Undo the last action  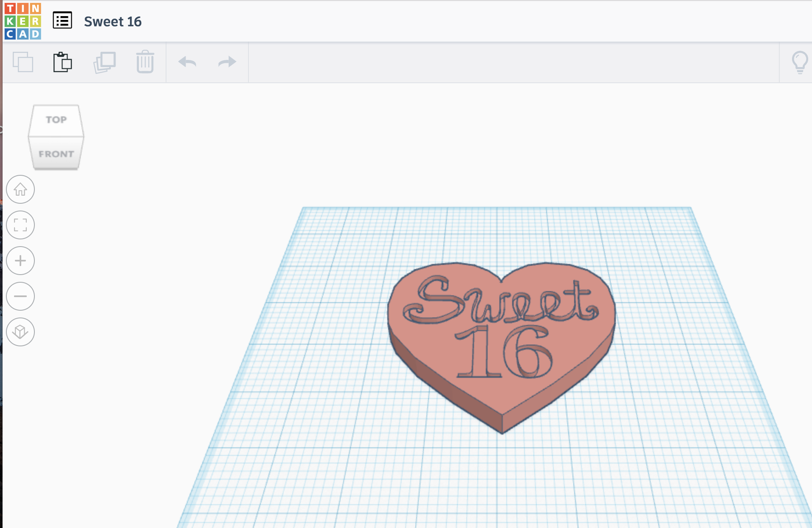(x=187, y=62)
